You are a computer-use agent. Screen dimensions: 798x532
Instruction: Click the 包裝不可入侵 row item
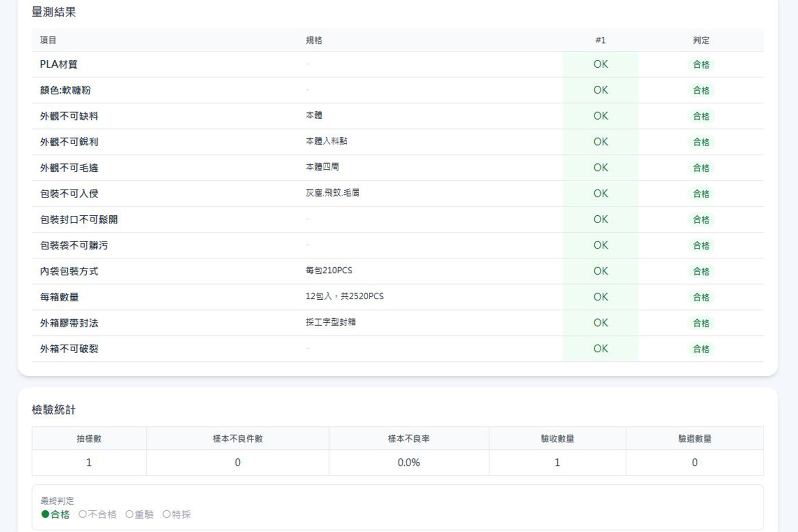69,194
